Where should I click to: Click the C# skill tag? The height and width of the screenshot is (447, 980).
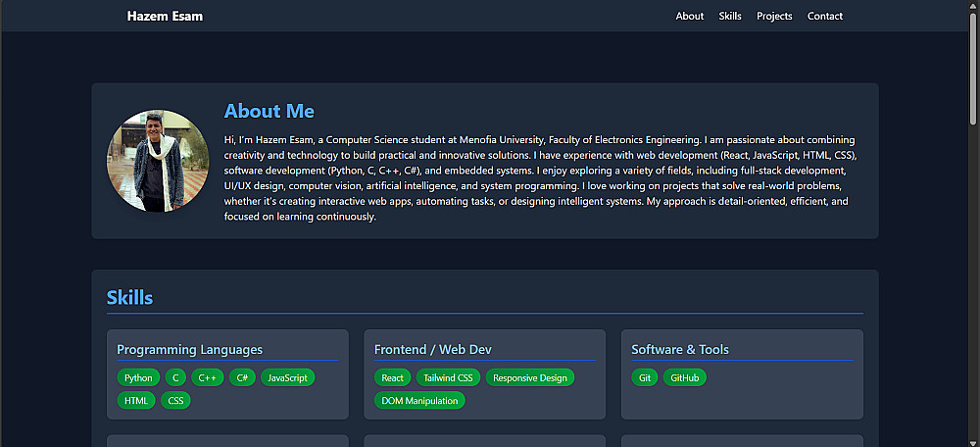(242, 377)
